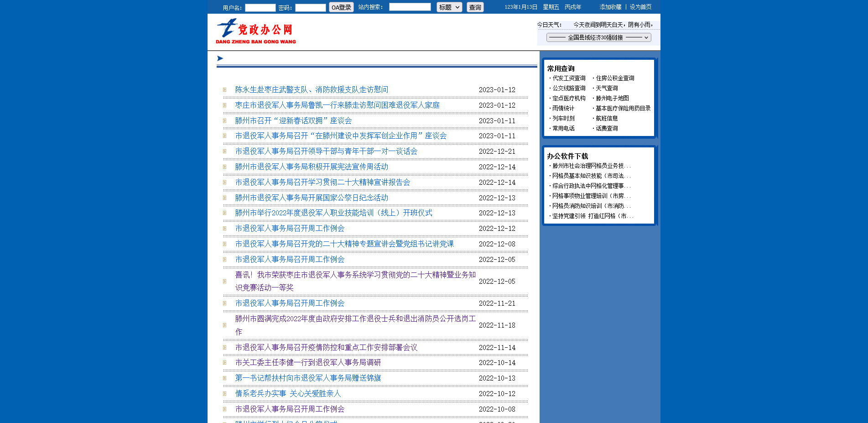Open the 标题 search type dropdown
The width and height of the screenshot is (868, 423).
tap(449, 7)
